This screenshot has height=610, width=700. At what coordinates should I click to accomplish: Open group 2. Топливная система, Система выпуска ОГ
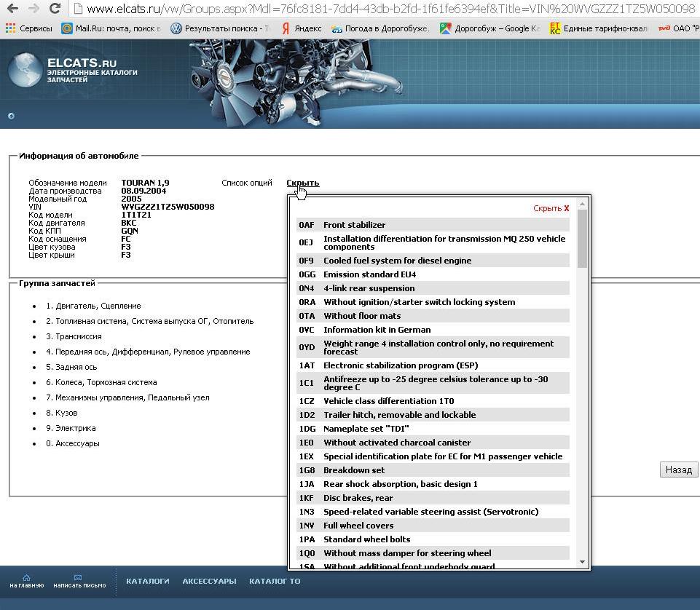[x=149, y=321]
